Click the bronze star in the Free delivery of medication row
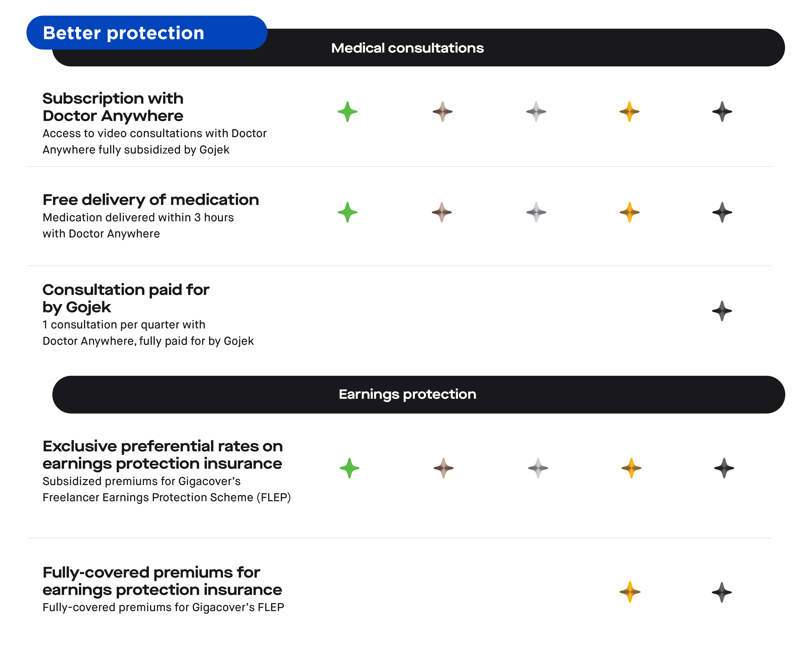The height and width of the screenshot is (667, 812). pyautogui.click(x=442, y=213)
